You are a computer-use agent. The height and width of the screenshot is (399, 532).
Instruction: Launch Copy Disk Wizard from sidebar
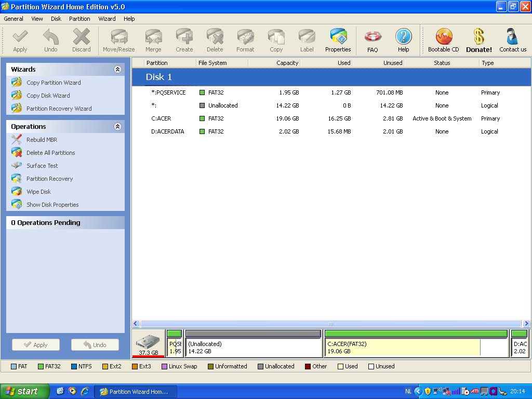48,96
